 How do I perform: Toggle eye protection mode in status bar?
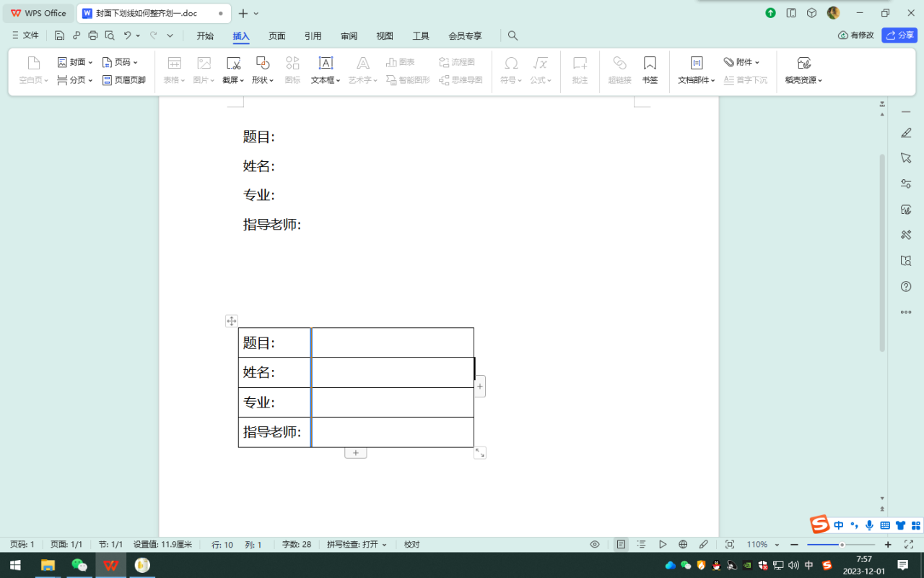point(595,544)
